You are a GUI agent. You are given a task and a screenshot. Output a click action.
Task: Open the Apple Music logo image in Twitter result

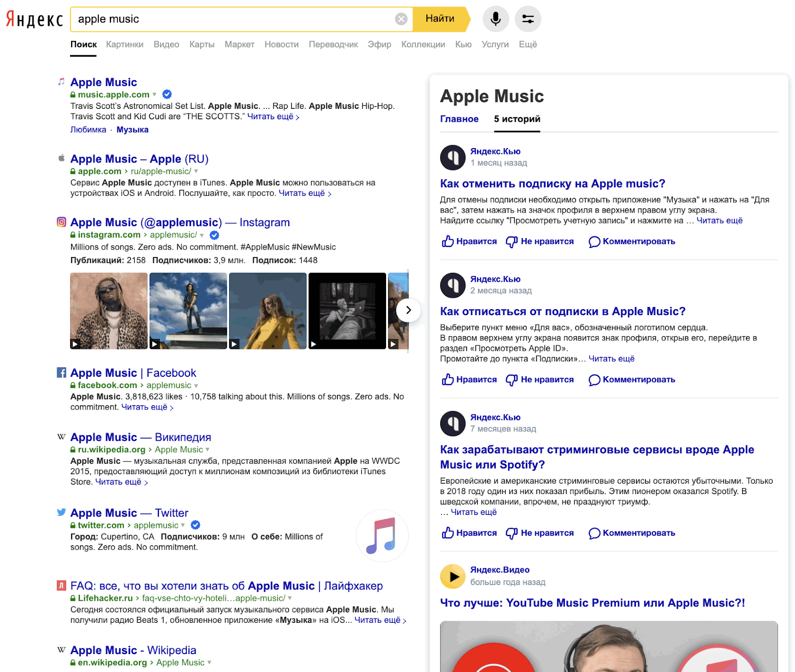pyautogui.click(x=382, y=535)
